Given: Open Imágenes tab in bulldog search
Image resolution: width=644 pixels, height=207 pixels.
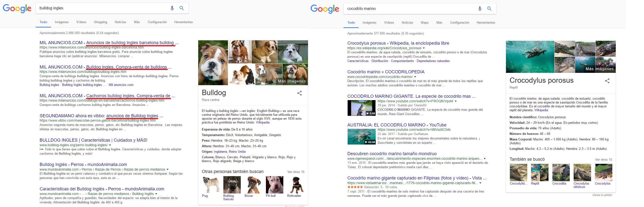Looking at the screenshot, I should [62, 22].
